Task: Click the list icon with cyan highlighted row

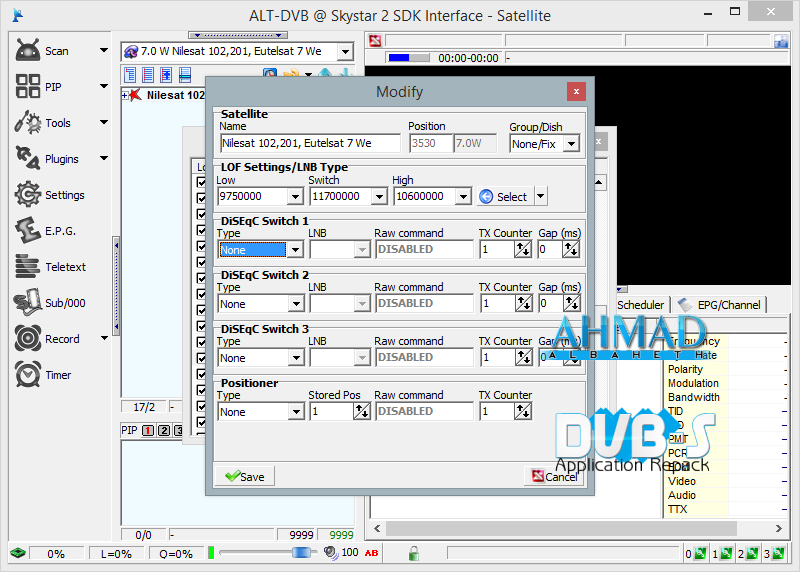Action: point(185,75)
